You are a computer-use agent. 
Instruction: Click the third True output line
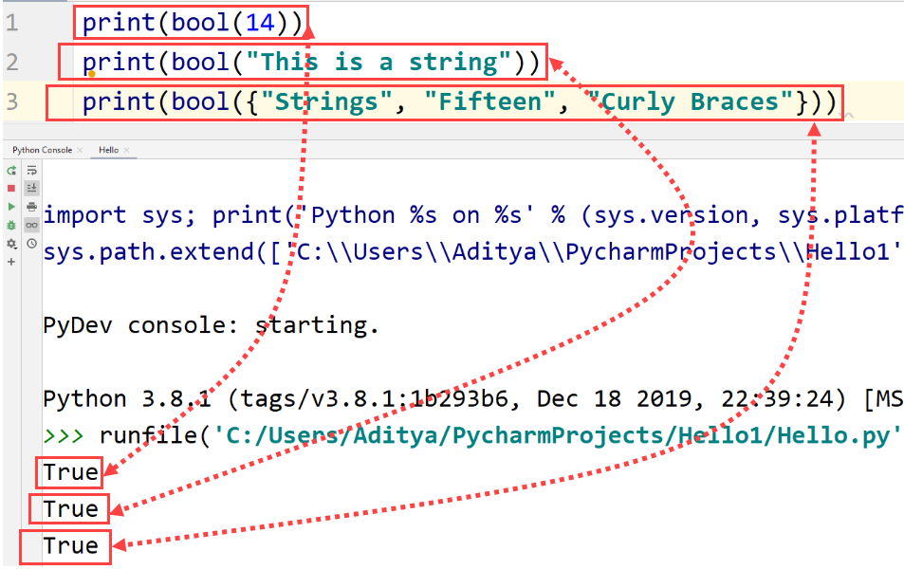tap(70, 546)
